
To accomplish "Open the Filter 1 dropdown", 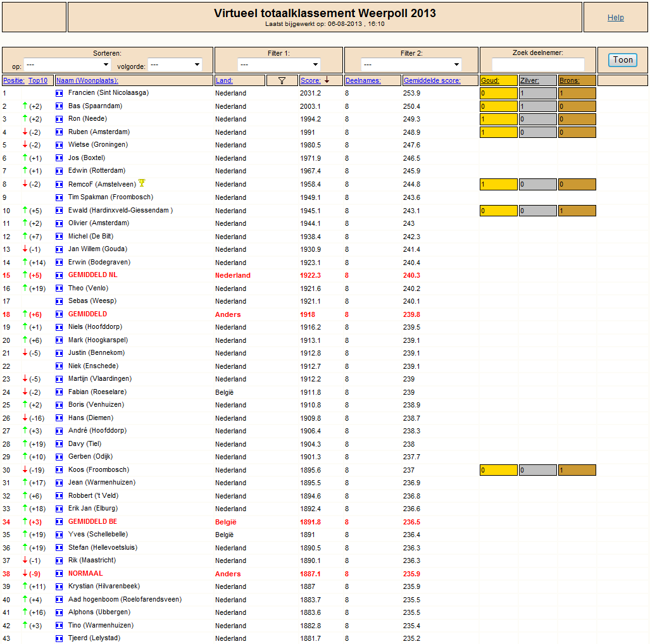I will (279, 65).
